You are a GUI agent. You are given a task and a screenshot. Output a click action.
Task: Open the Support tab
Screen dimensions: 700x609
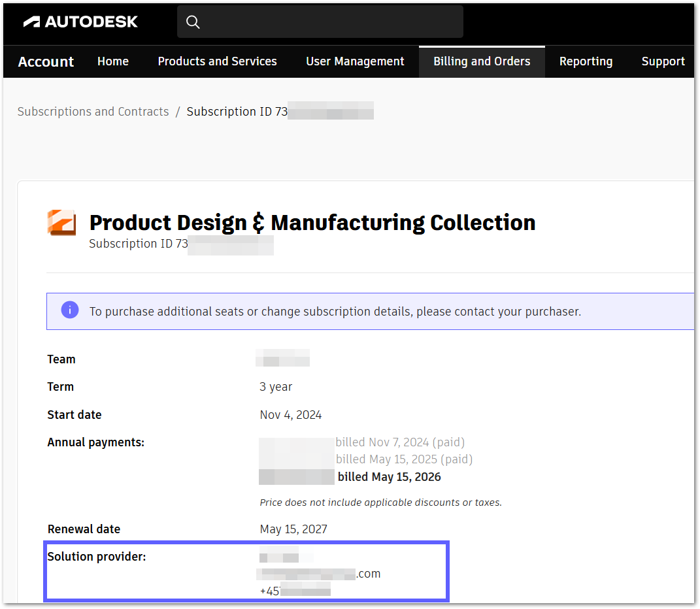[x=663, y=61]
